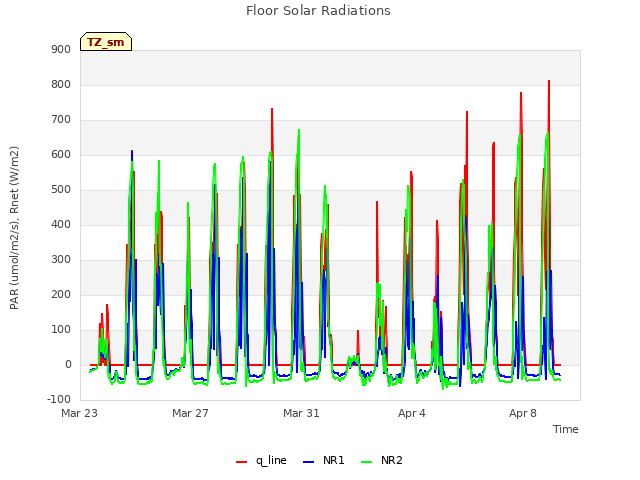Click the 600 y-axis tick label
Image resolution: width=640 pixels, height=480 pixels.
click(61, 155)
